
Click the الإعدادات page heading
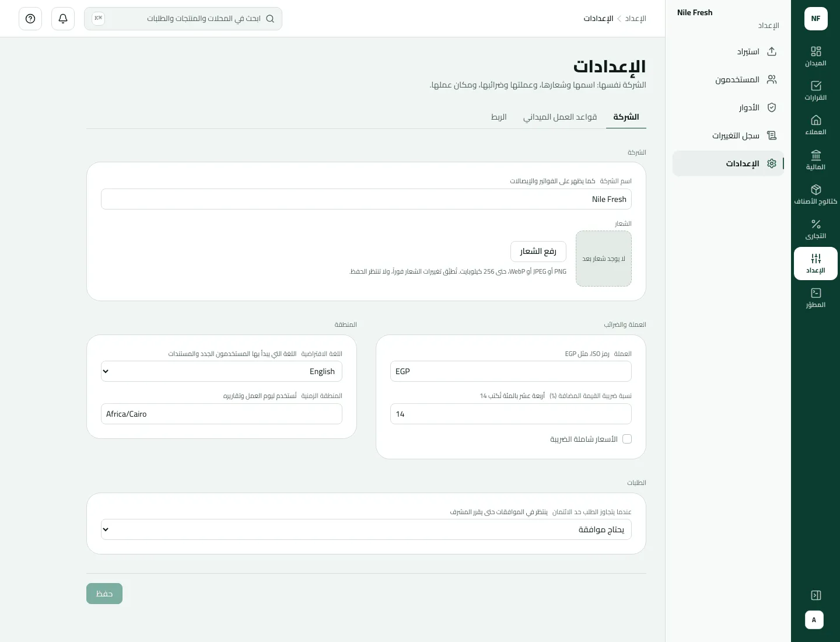pos(610,67)
